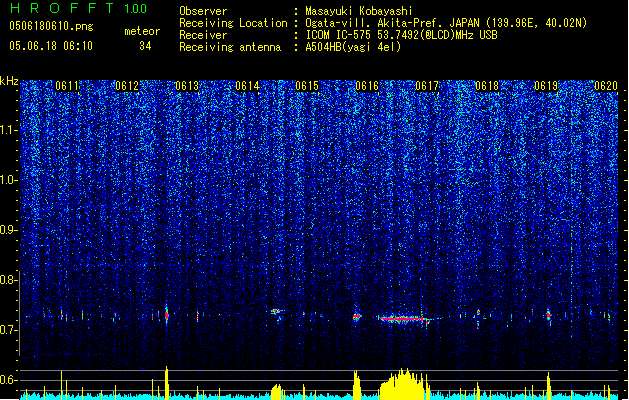Image resolution: width=629 pixels, height=400 pixels.
Task: Click the 0.6 kHz axis label
Action: [8, 380]
